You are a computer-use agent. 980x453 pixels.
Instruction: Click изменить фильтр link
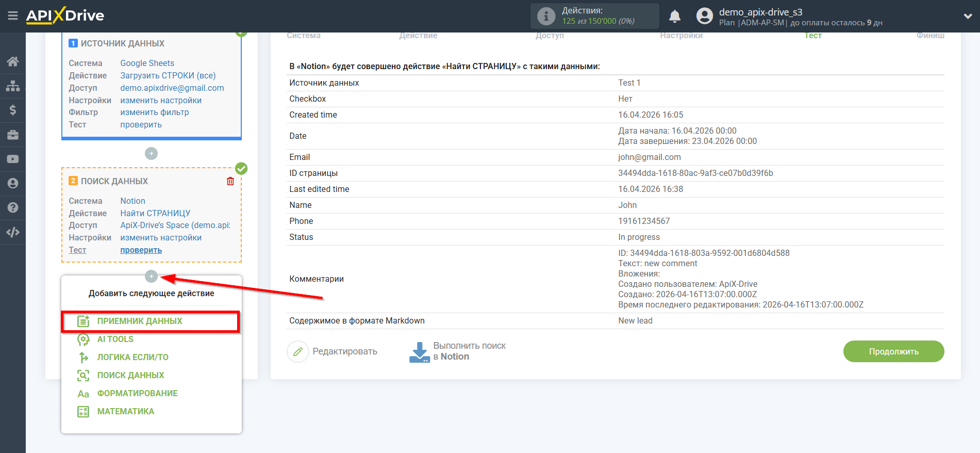click(155, 112)
